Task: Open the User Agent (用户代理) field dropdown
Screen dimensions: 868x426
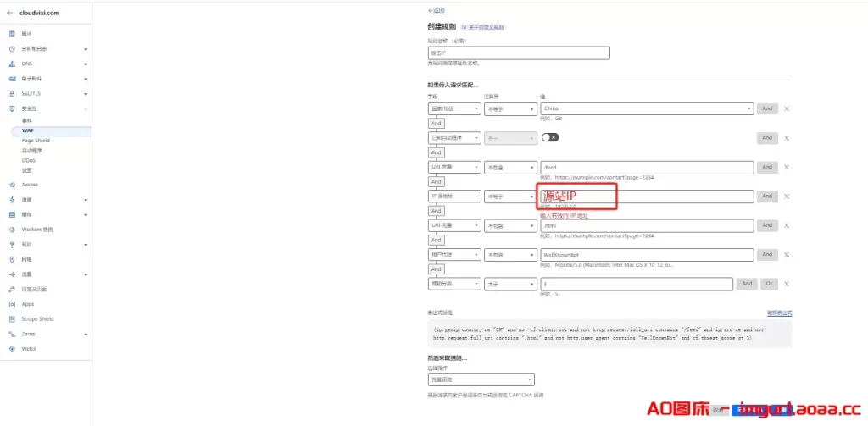Action: click(454, 254)
